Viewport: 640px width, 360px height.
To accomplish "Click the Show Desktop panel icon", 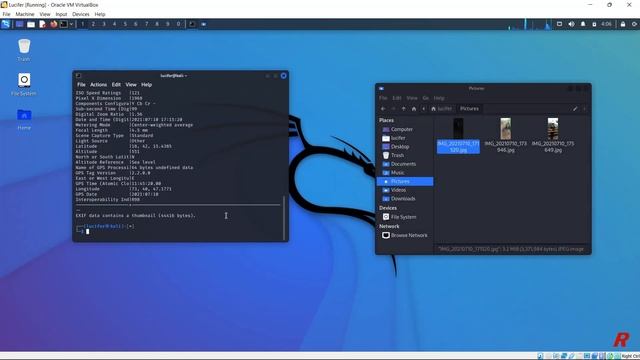I will coord(19,24).
